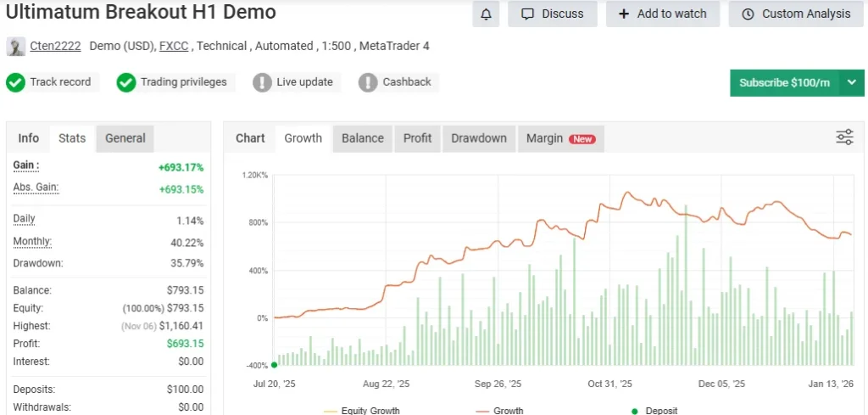Toggle Deposit legend series
Image resolution: width=868 pixels, height=415 pixels.
[654, 411]
